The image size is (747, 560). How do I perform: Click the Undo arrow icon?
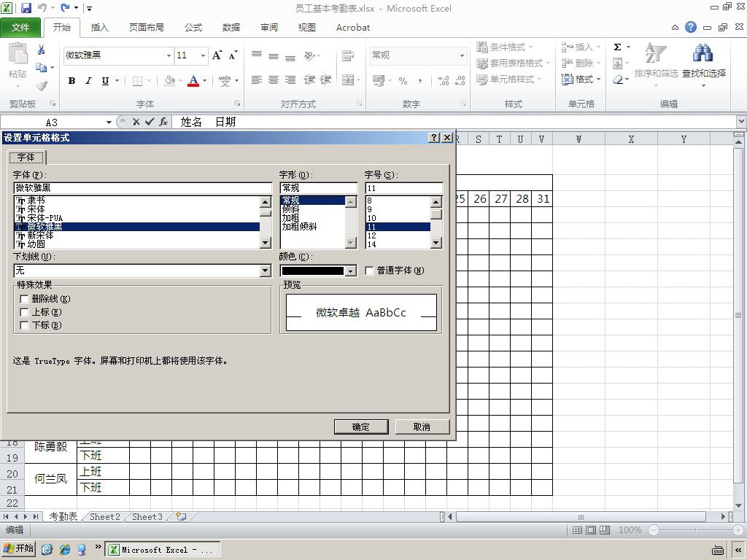coord(42,8)
